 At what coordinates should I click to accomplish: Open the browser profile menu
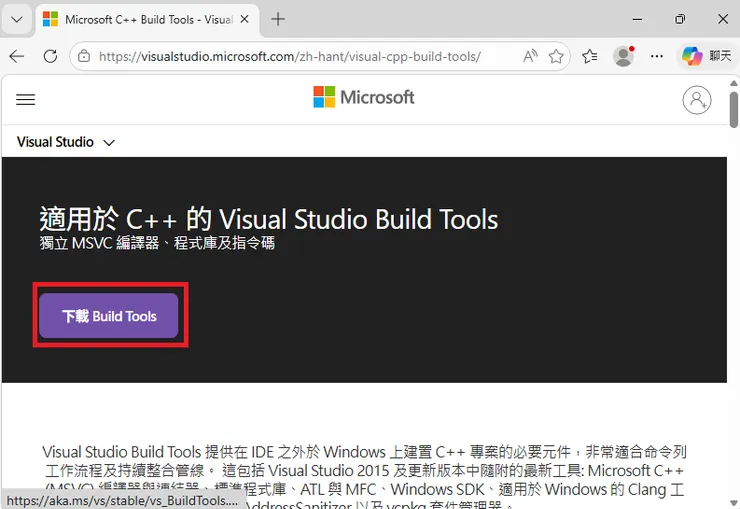[623, 56]
